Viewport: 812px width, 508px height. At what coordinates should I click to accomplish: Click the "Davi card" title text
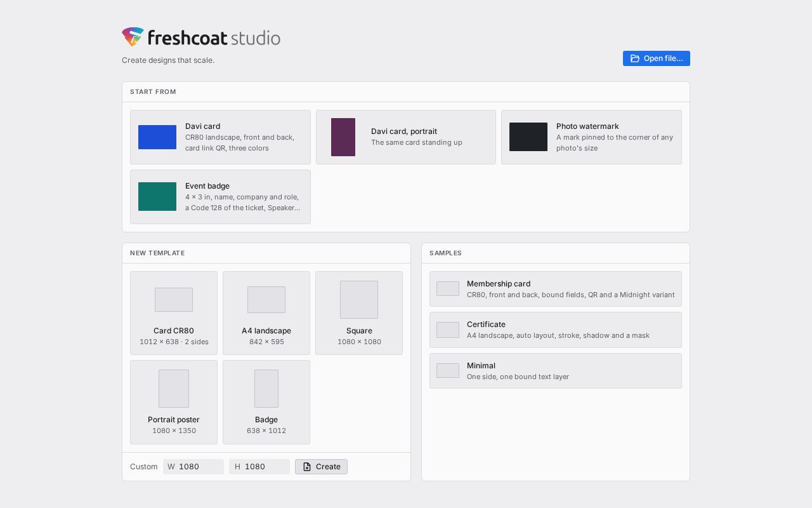pyautogui.click(x=203, y=126)
